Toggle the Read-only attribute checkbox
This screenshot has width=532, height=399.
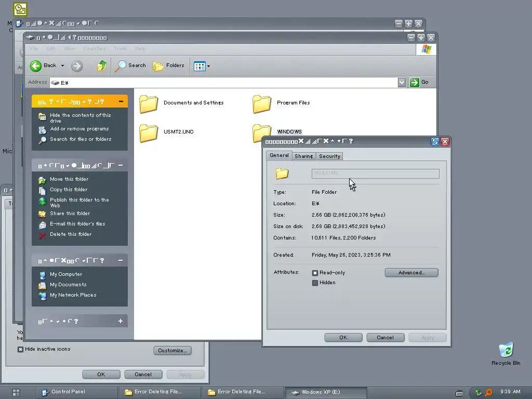coord(315,273)
